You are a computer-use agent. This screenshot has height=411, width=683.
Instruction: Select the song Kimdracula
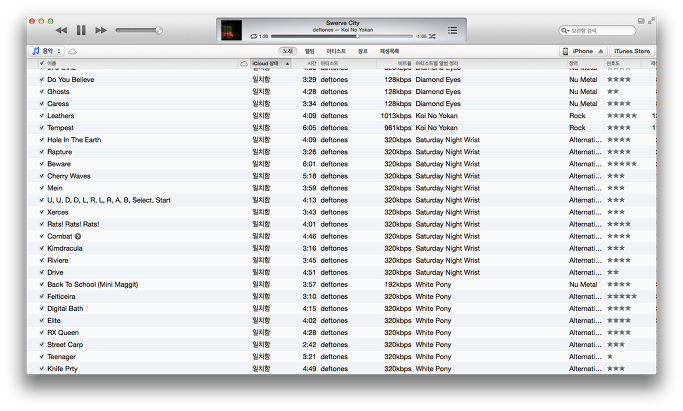pos(65,249)
